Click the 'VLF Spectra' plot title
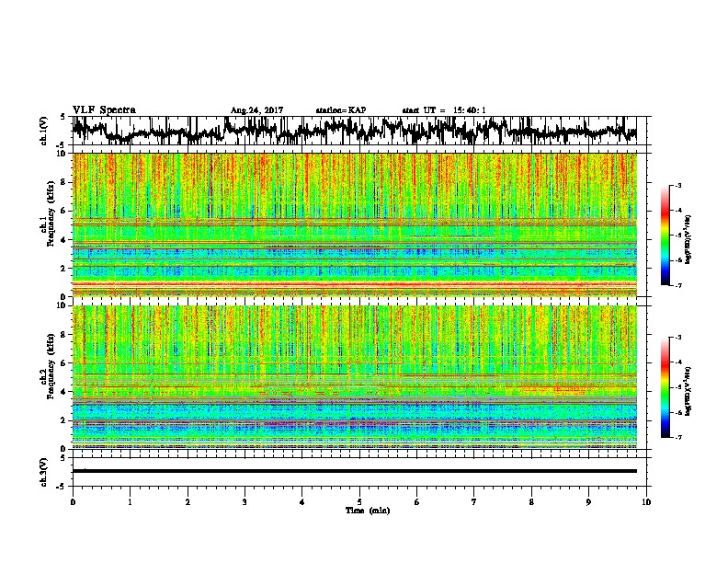Viewport: 728px width, 563px height. pos(104,110)
